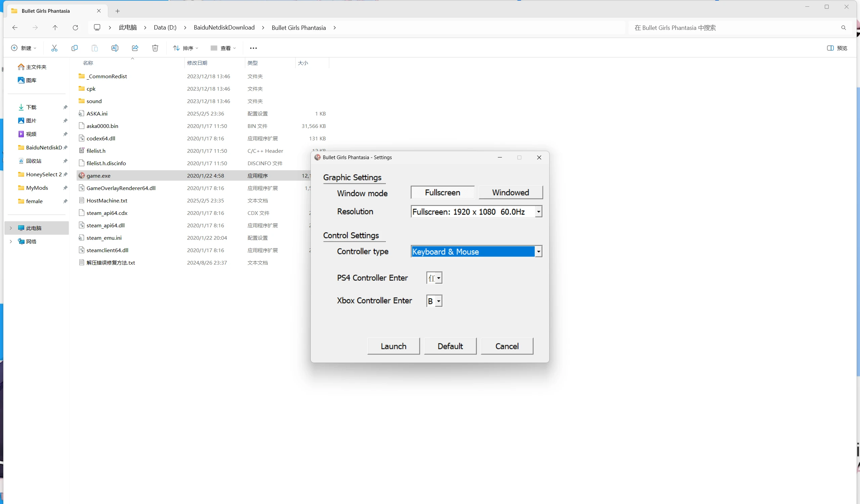Close the Settings dialog window
The image size is (860, 504).
click(x=539, y=157)
